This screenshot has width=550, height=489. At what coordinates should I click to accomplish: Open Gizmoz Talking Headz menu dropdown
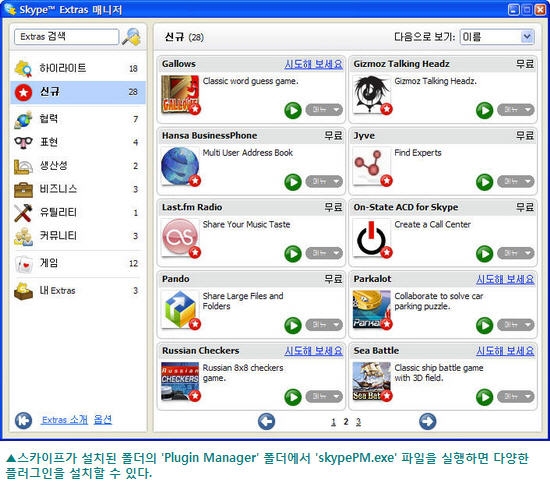516,110
